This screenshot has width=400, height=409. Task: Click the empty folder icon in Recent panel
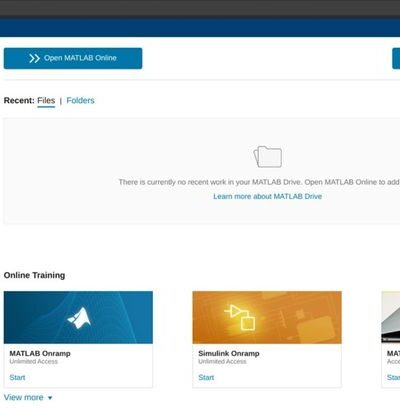coord(268,156)
